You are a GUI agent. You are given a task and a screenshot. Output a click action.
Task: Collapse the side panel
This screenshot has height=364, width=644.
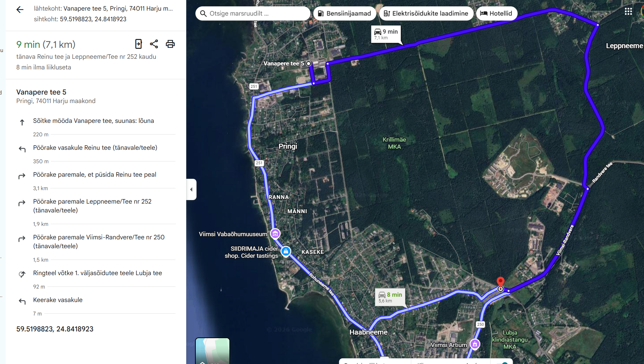191,189
